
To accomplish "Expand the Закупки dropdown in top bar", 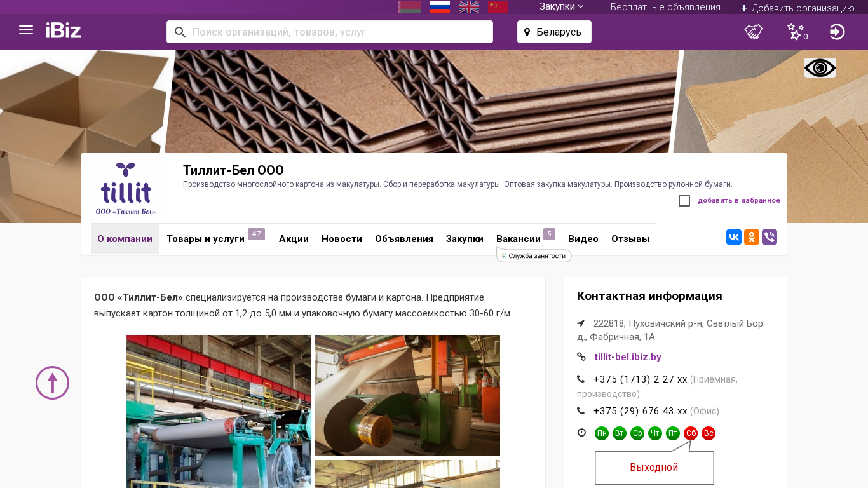I will pos(562,6).
